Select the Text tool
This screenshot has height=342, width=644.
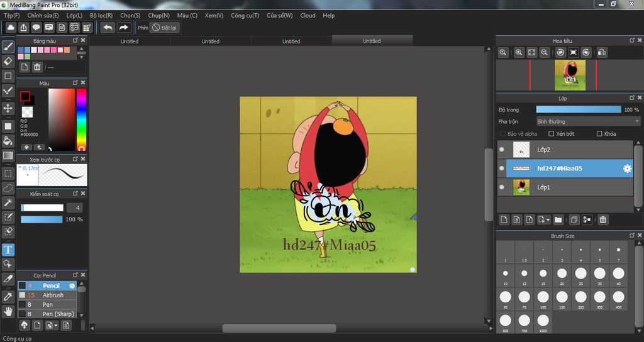click(x=8, y=250)
